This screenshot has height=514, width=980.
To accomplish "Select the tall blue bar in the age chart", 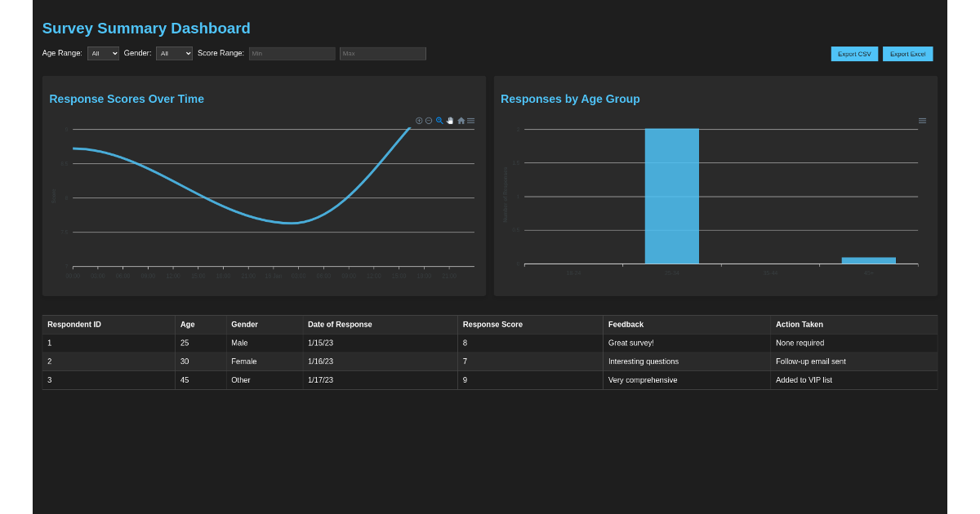I will 671,196.
